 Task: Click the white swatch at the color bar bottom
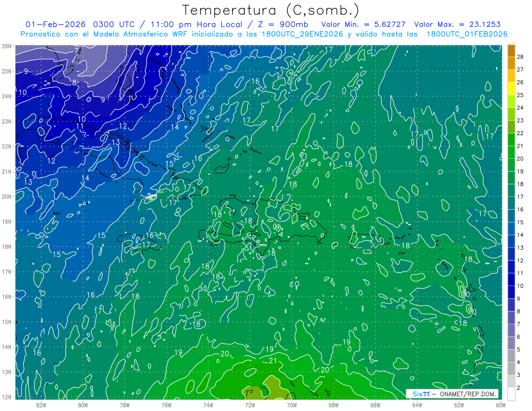[x=511, y=394]
